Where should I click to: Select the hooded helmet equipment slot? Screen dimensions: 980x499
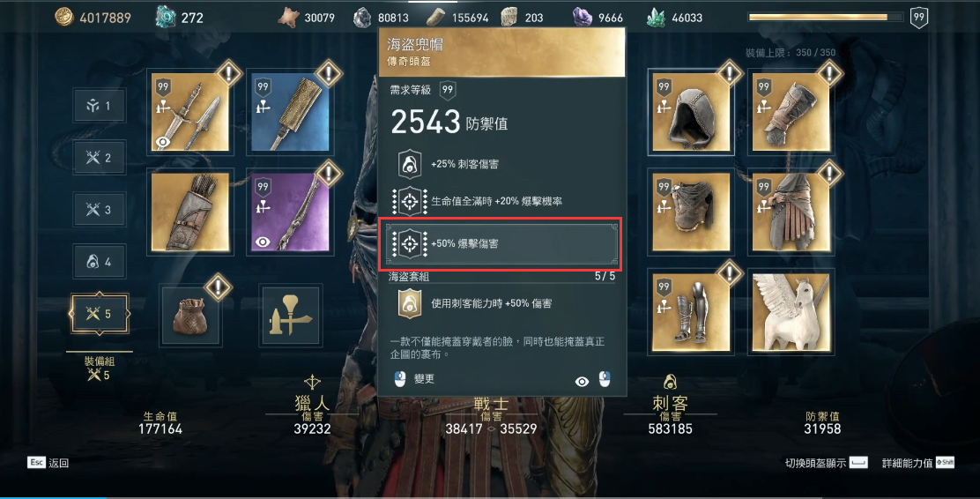(691, 113)
